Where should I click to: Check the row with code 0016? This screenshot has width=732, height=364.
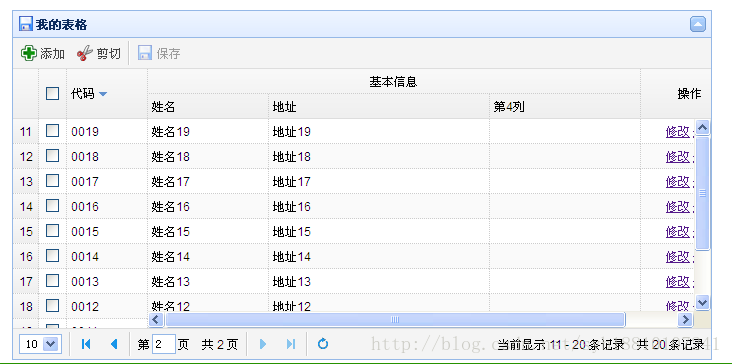click(52, 205)
